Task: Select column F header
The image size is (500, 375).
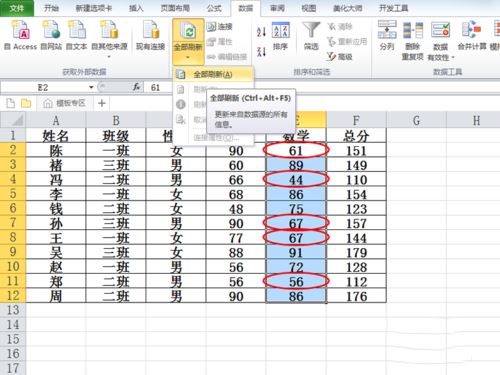Action: 356,120
